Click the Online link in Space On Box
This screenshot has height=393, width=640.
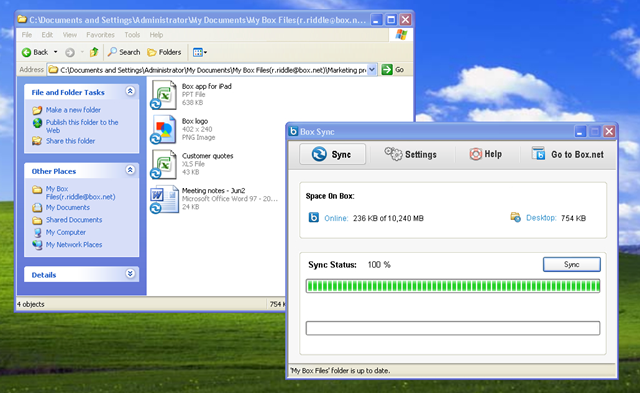click(x=336, y=218)
